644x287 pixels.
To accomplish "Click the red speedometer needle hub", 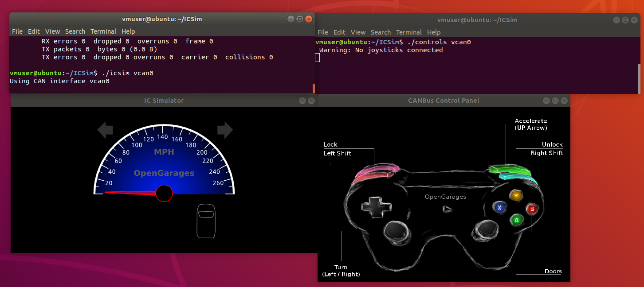I will [164, 194].
